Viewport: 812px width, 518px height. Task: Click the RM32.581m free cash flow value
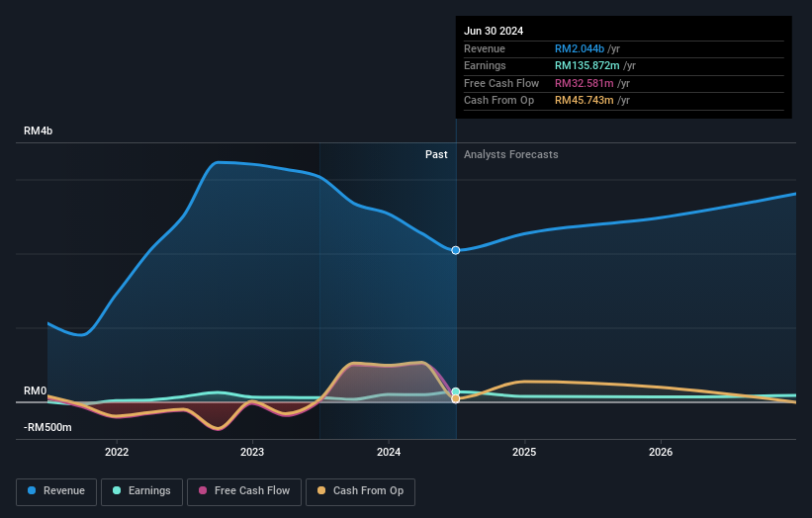(585, 83)
